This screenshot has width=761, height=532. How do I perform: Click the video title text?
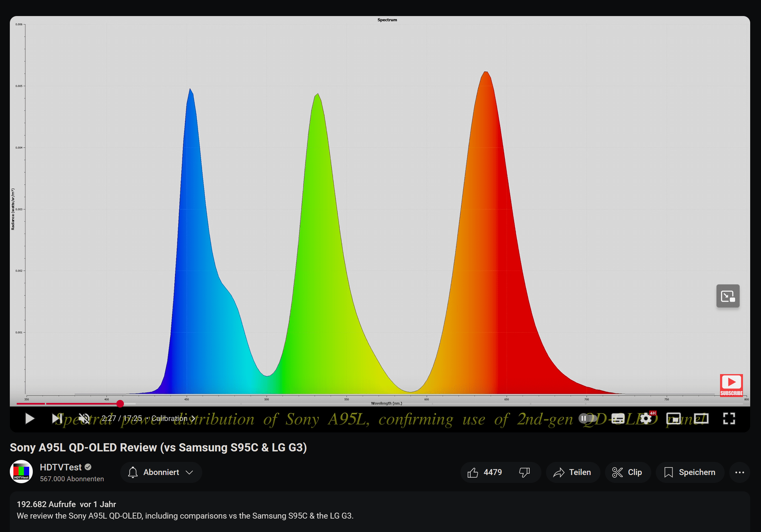pos(158,447)
